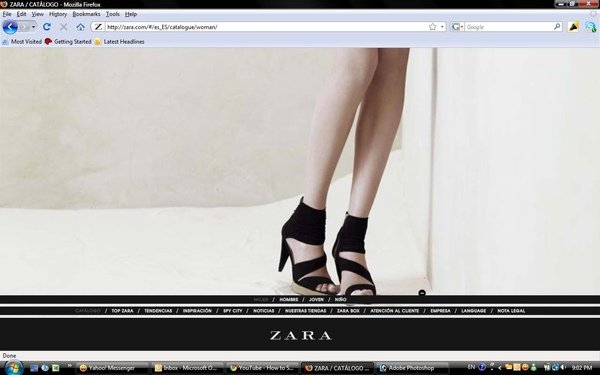Open Latest Headlines feed bookmark

coord(119,42)
